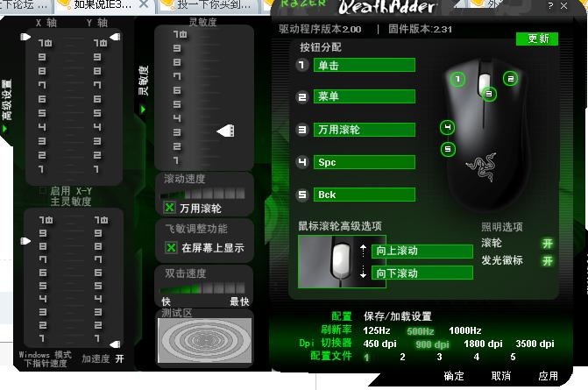
Task: Click mouse diagram button 2 marker
Action: coord(510,79)
